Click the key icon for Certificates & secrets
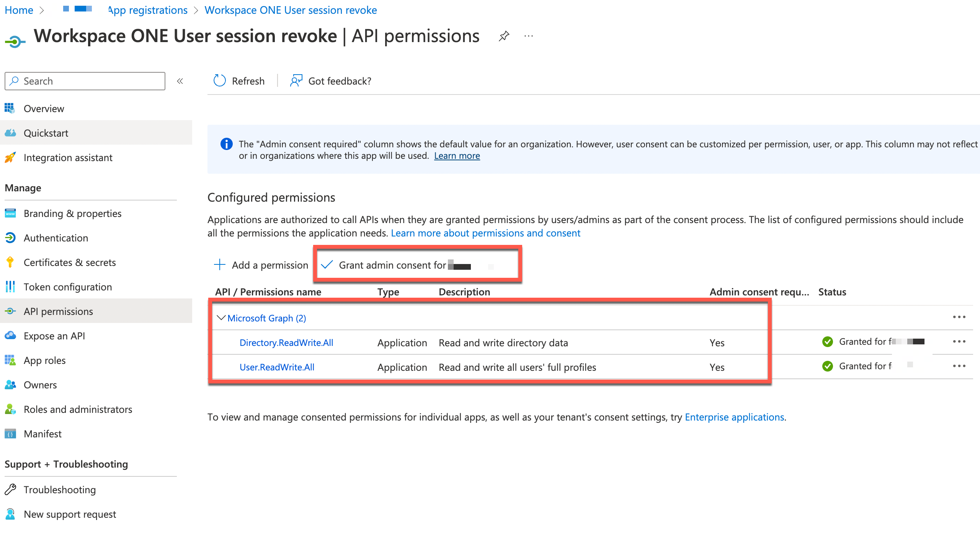The image size is (980, 551). point(10,262)
